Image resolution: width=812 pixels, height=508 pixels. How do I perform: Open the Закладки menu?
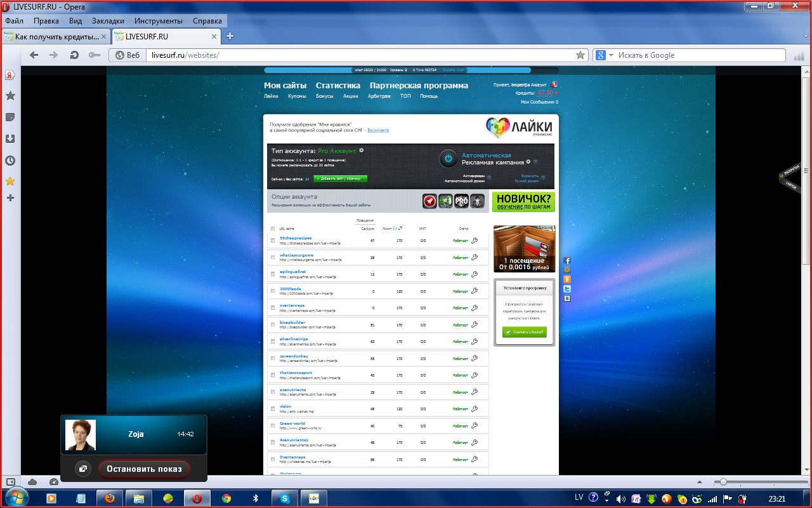pyautogui.click(x=108, y=20)
